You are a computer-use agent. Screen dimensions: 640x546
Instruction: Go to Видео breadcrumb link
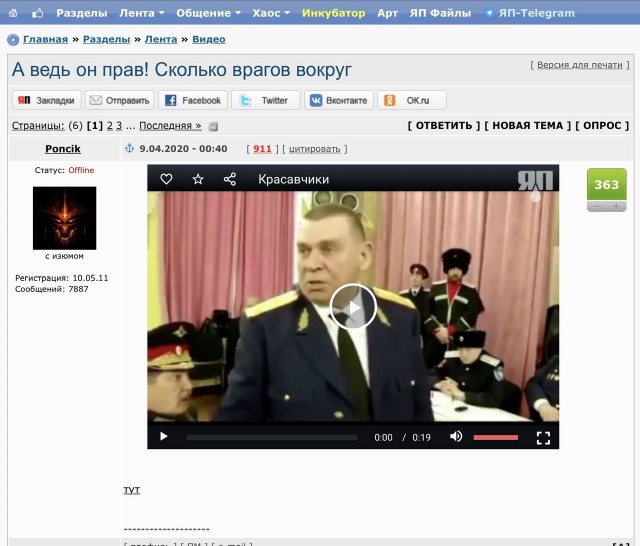click(209, 39)
